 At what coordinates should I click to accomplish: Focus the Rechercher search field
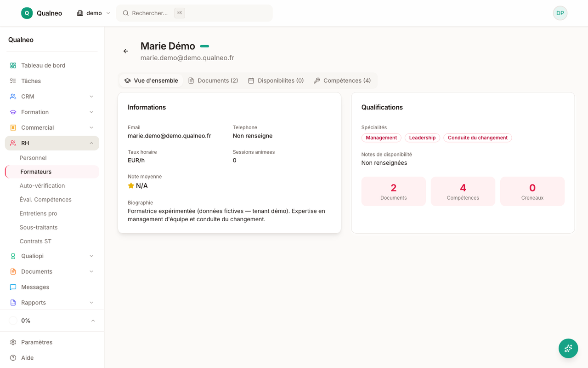pyautogui.click(x=194, y=13)
